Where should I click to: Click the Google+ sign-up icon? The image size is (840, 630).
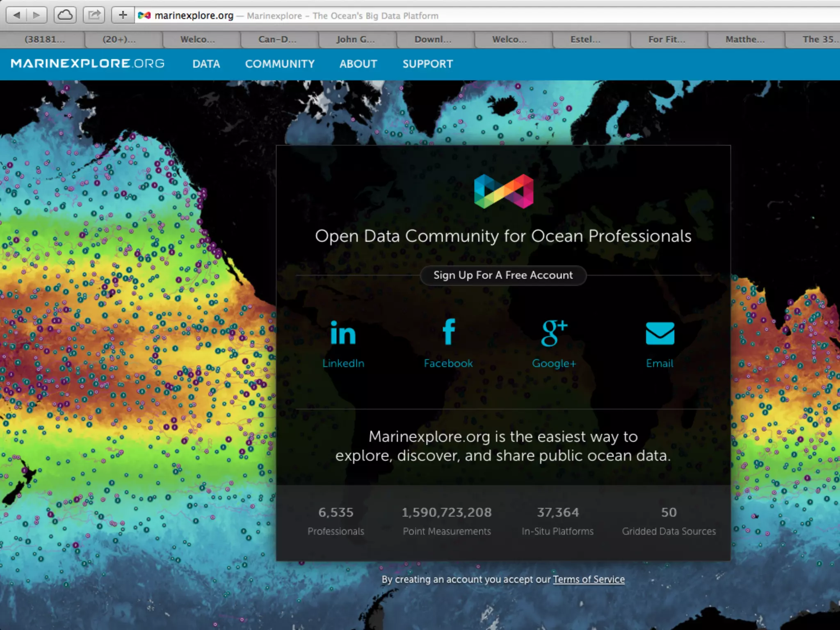(554, 333)
